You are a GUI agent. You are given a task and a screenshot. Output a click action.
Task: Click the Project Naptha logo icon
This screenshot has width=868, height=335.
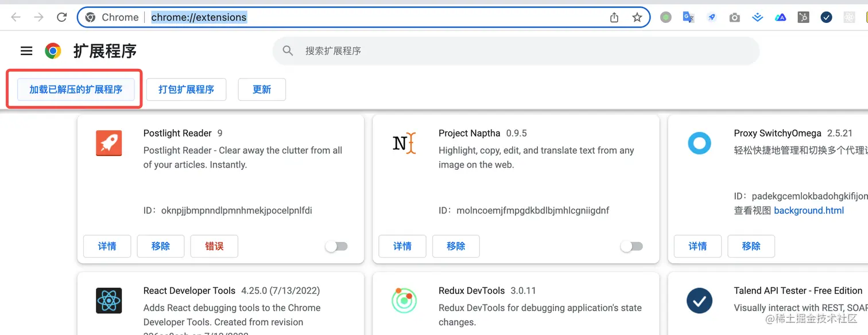tap(404, 143)
